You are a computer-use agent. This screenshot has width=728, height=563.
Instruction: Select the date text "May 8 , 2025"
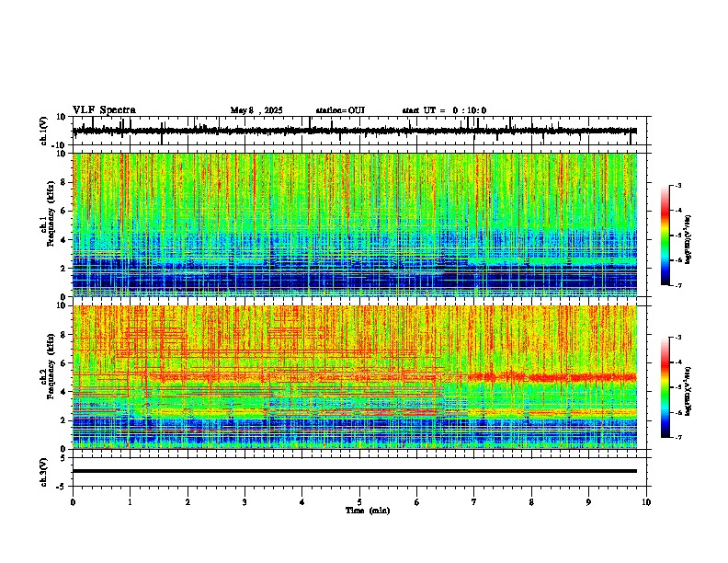pyautogui.click(x=256, y=110)
